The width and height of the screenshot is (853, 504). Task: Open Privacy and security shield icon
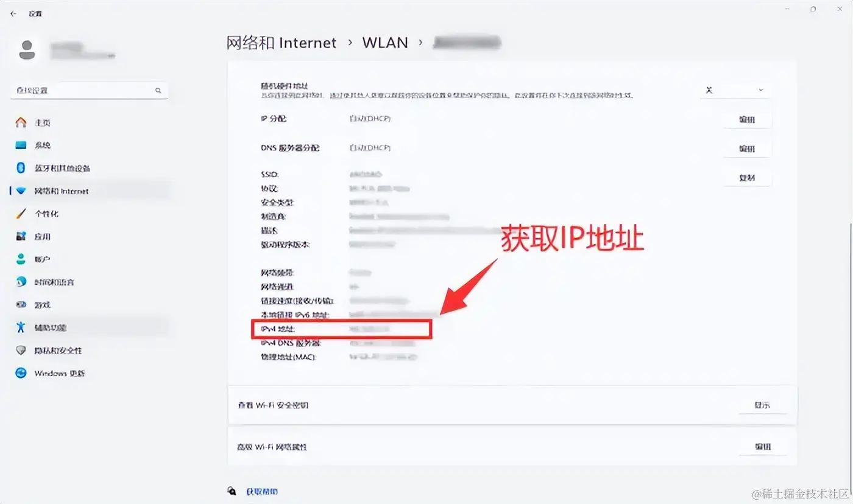[x=21, y=351]
